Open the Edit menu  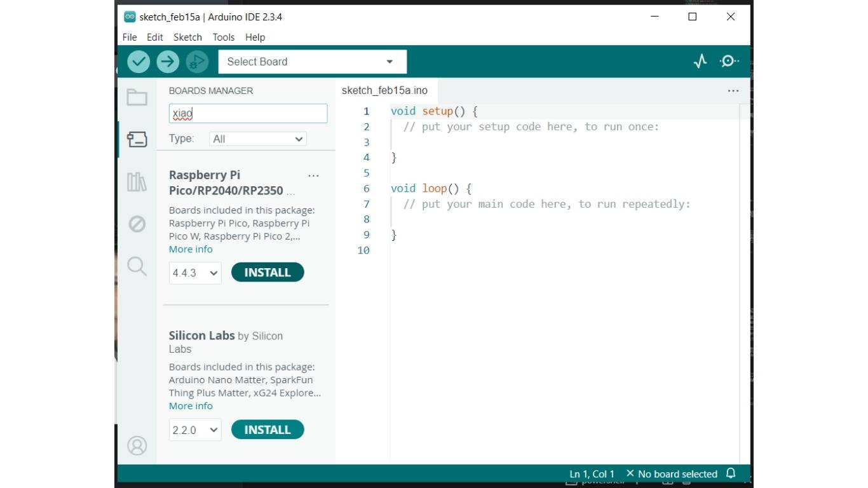click(x=155, y=37)
